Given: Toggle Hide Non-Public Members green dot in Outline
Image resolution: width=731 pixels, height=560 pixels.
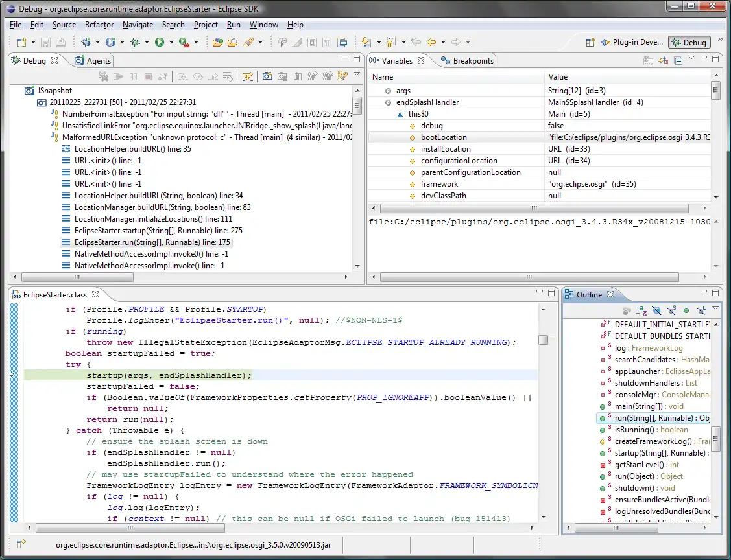Looking at the screenshot, I should (x=686, y=310).
